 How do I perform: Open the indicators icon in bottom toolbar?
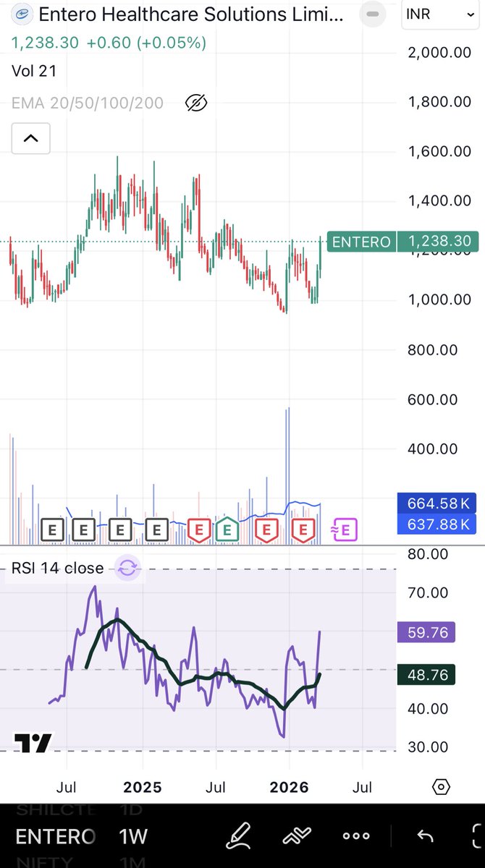point(297,836)
